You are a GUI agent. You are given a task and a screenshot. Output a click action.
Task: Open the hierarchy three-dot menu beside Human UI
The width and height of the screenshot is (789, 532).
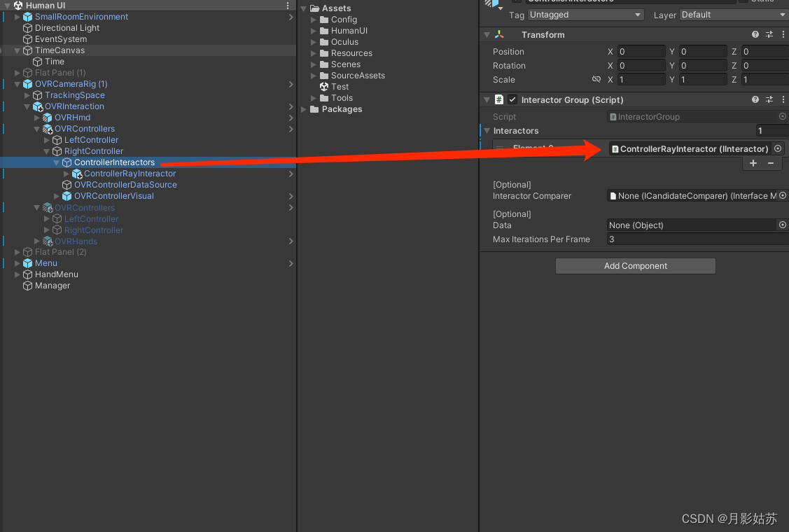287,5
